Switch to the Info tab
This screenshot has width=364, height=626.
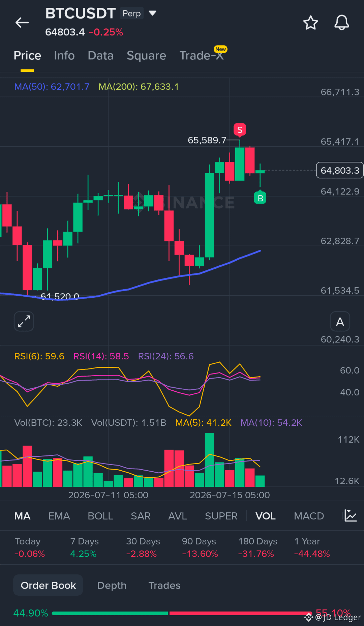(x=64, y=56)
